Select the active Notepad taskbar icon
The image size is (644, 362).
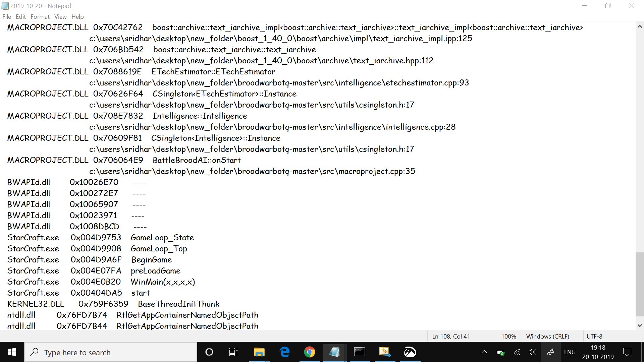335,352
